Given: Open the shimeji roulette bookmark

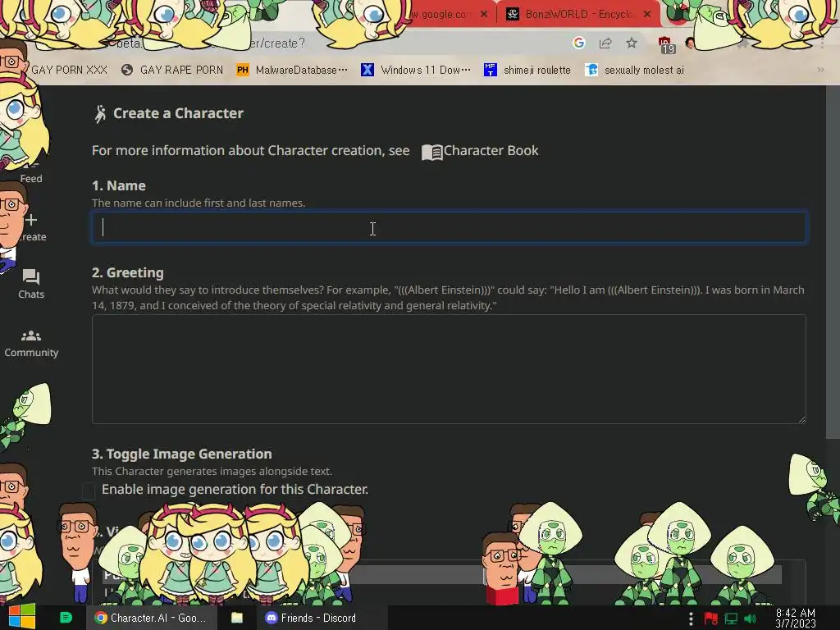Looking at the screenshot, I should coord(527,71).
